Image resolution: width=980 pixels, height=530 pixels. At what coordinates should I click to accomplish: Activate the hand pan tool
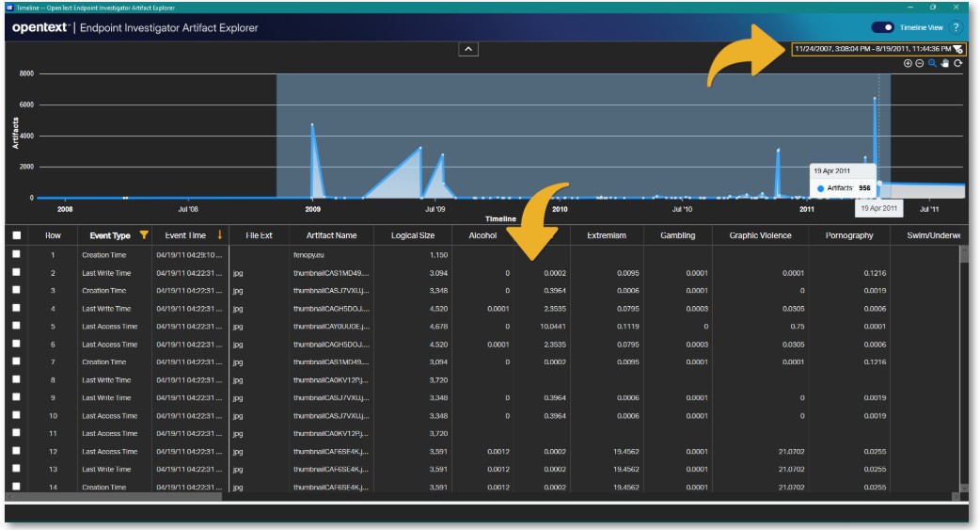(944, 63)
